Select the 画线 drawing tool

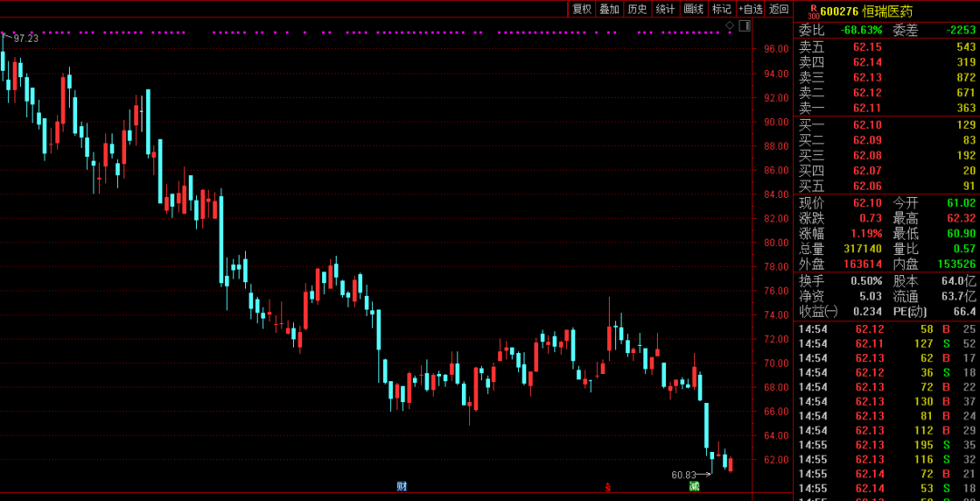coord(693,9)
